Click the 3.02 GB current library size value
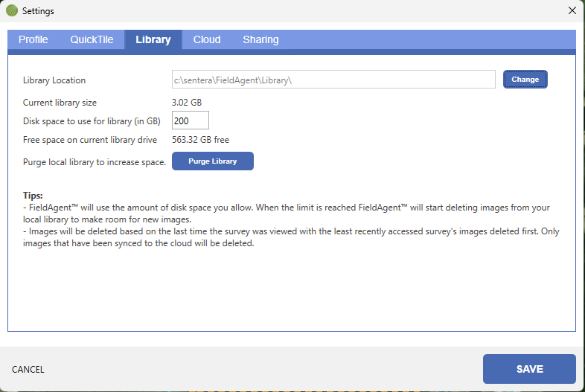585x392 pixels. (x=187, y=103)
